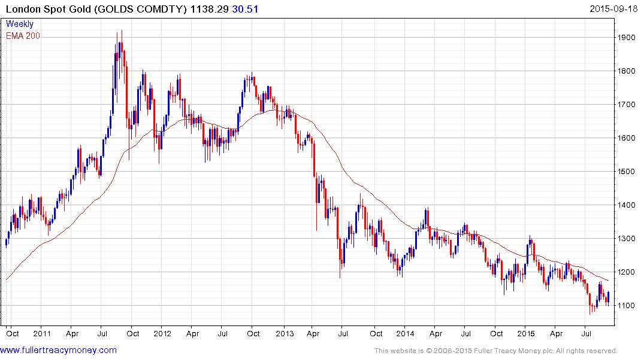Click the blue price change value 30.51
Image resolution: width=644 pixels, height=359 pixels.
245,9
